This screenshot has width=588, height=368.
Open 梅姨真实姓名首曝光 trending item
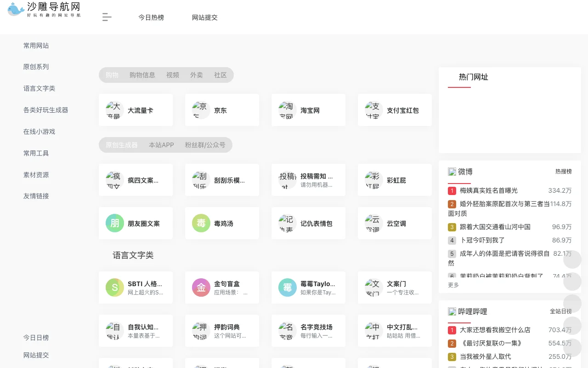coord(489,190)
